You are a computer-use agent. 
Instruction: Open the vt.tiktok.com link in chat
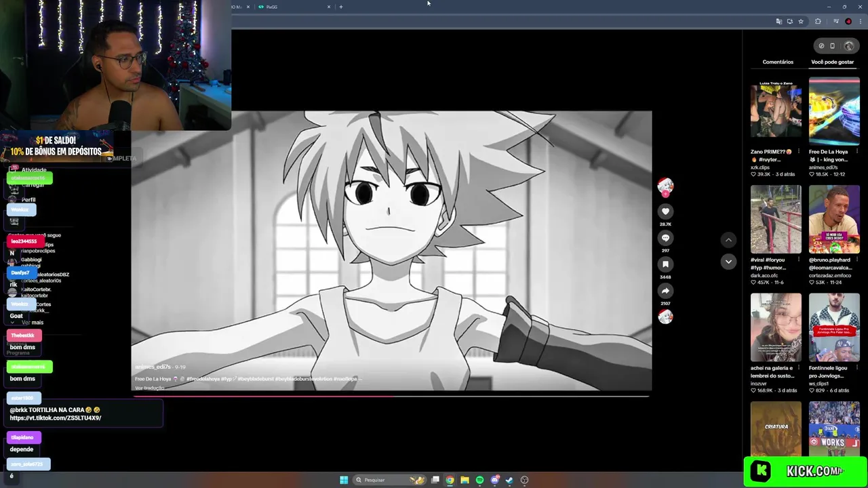(x=56, y=418)
